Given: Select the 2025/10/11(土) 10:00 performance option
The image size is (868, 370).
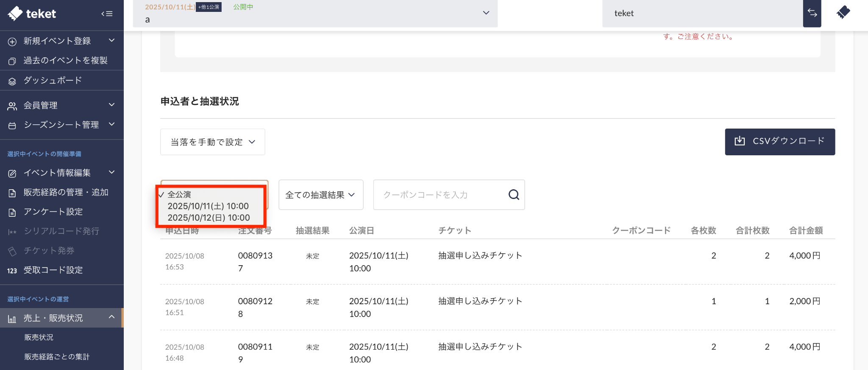Looking at the screenshot, I should click(x=208, y=206).
